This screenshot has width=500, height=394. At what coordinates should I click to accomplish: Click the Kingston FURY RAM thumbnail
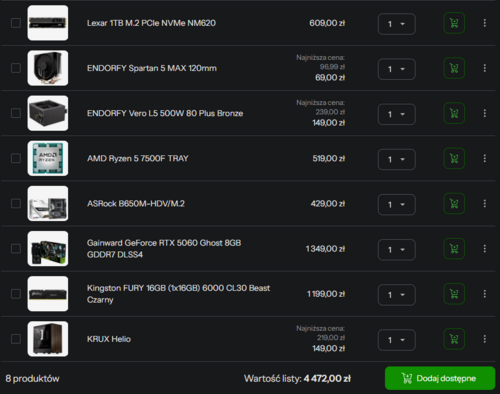(x=48, y=294)
